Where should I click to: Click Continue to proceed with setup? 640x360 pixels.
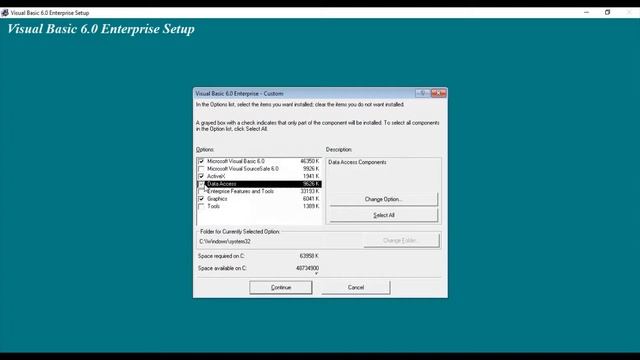tap(281, 287)
